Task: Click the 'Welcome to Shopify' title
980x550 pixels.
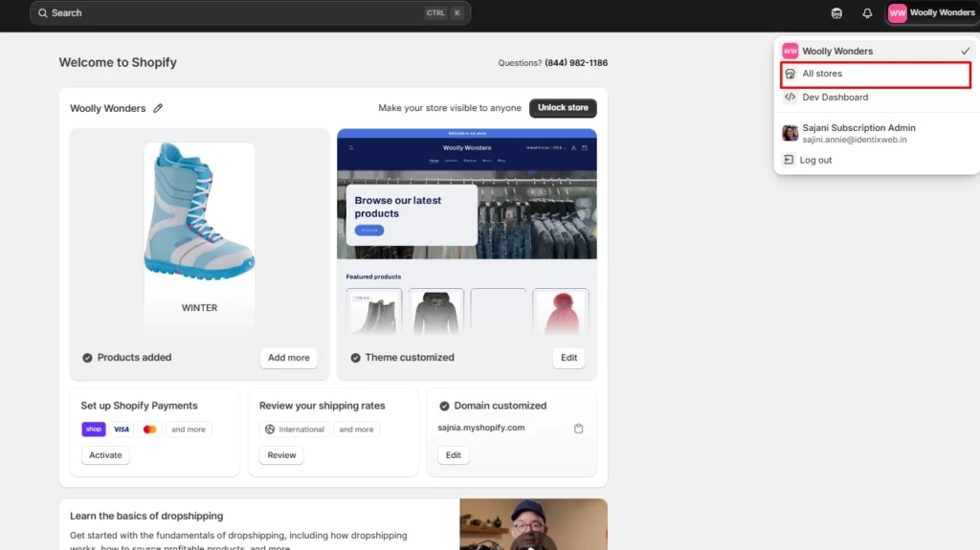Action: click(118, 62)
